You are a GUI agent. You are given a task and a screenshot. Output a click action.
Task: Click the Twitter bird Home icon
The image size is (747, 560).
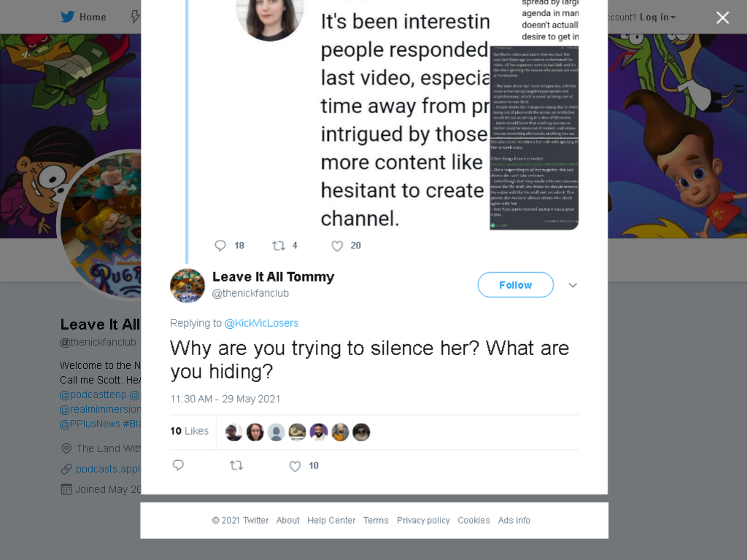pos(67,17)
